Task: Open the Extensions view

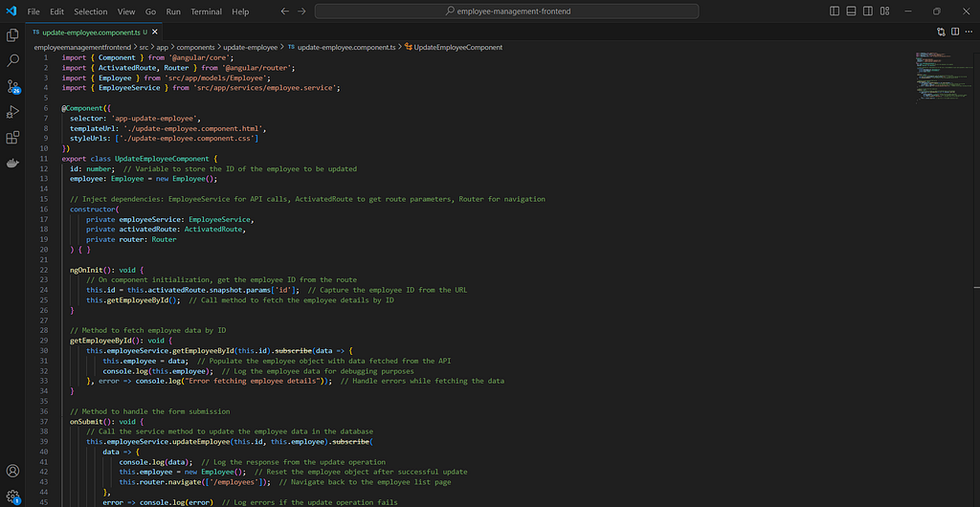Action: coord(12,138)
